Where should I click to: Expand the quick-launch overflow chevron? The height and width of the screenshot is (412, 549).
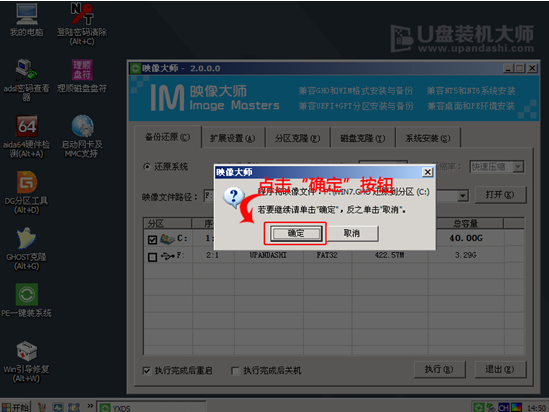(x=90, y=406)
